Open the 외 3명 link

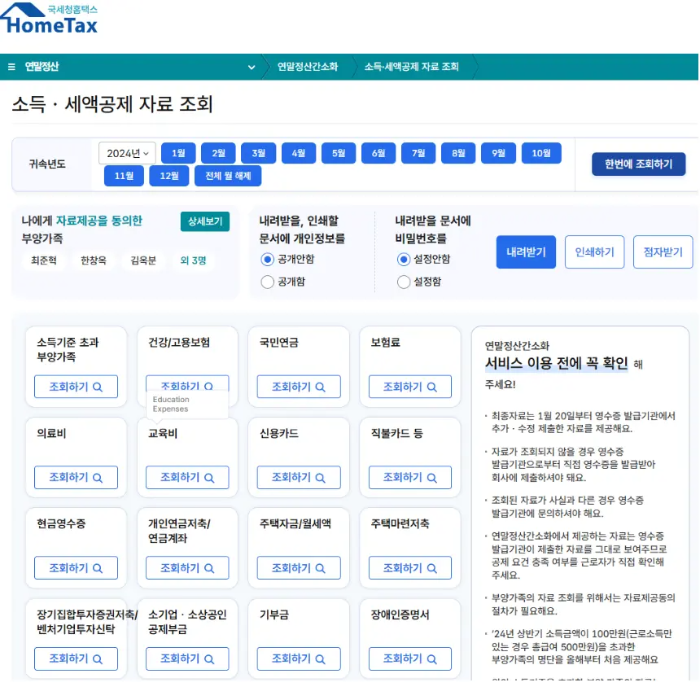[x=193, y=261]
